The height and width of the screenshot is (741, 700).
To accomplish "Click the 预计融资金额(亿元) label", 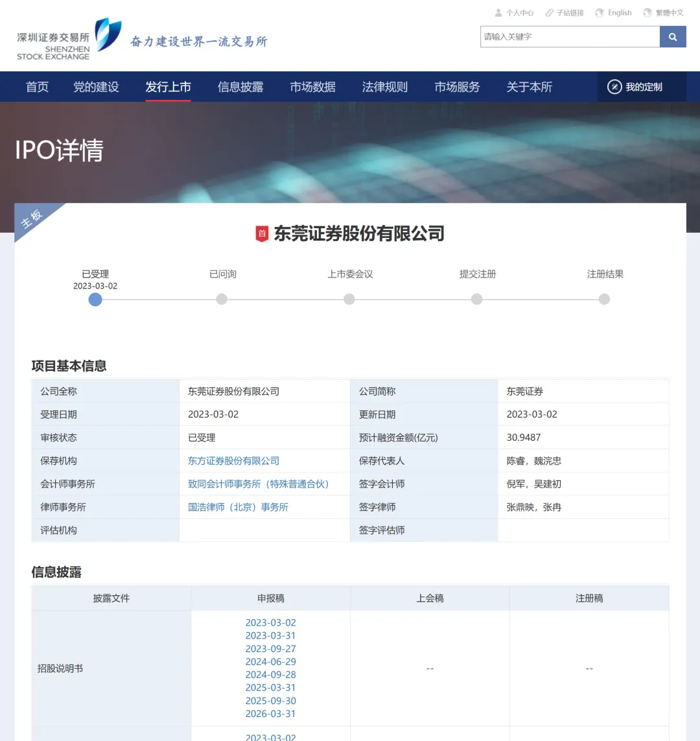I will [398, 438].
